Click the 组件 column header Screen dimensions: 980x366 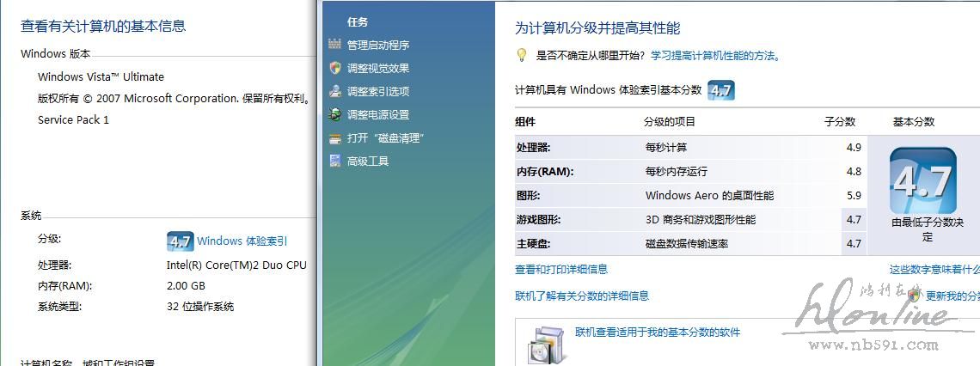click(x=525, y=122)
